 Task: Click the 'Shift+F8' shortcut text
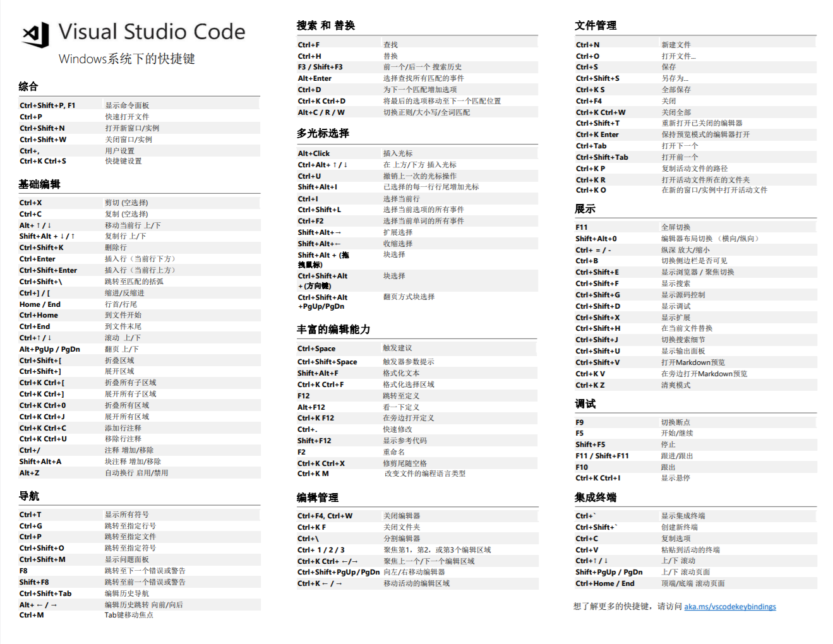[x=34, y=582]
